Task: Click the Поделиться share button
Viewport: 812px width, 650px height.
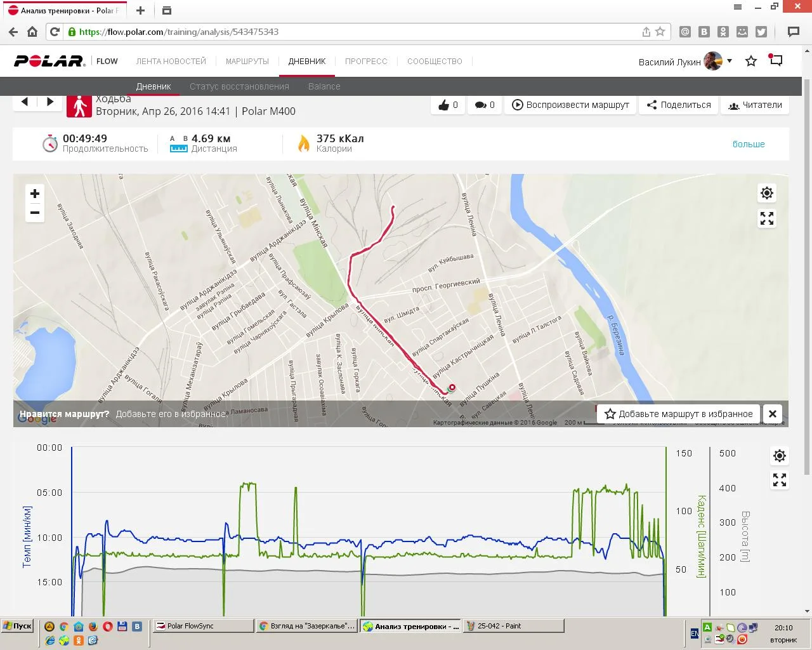Action: [679, 105]
